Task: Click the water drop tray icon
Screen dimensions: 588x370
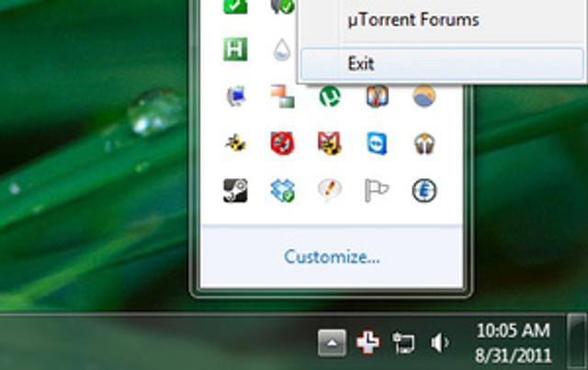Action: (x=282, y=50)
